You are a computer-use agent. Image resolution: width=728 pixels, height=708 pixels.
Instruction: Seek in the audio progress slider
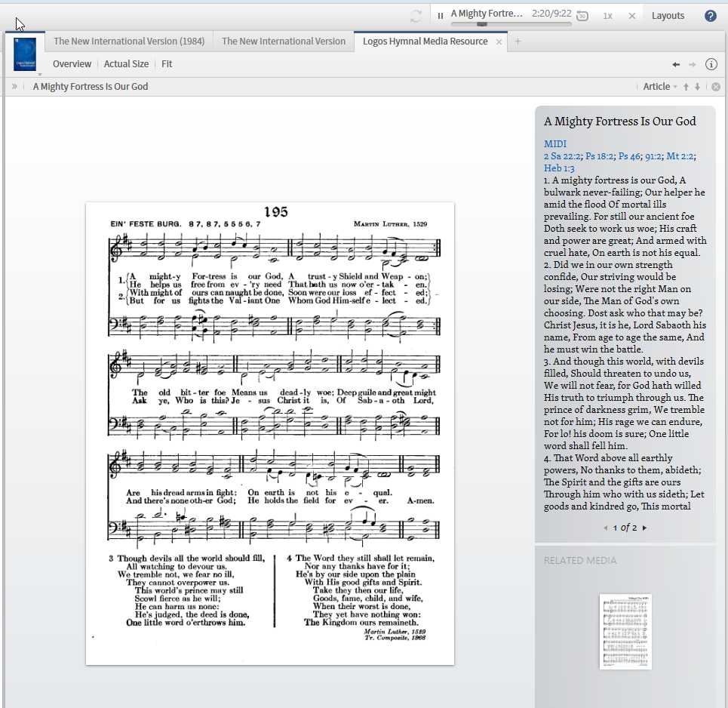tap(511, 23)
